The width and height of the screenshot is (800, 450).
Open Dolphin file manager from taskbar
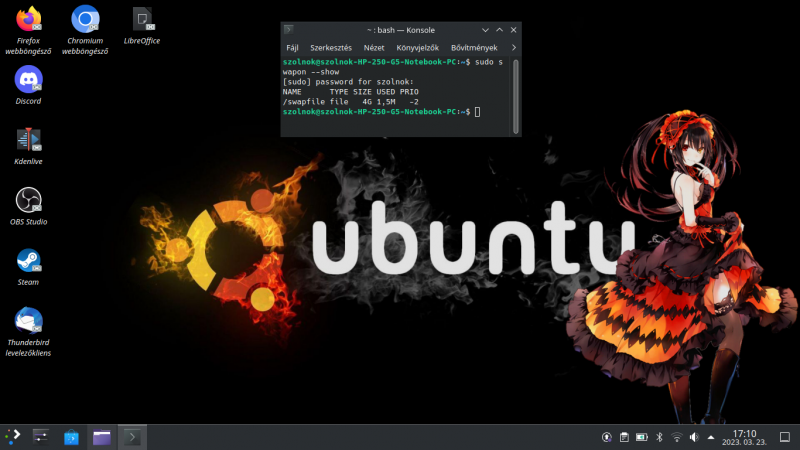tap(102, 437)
